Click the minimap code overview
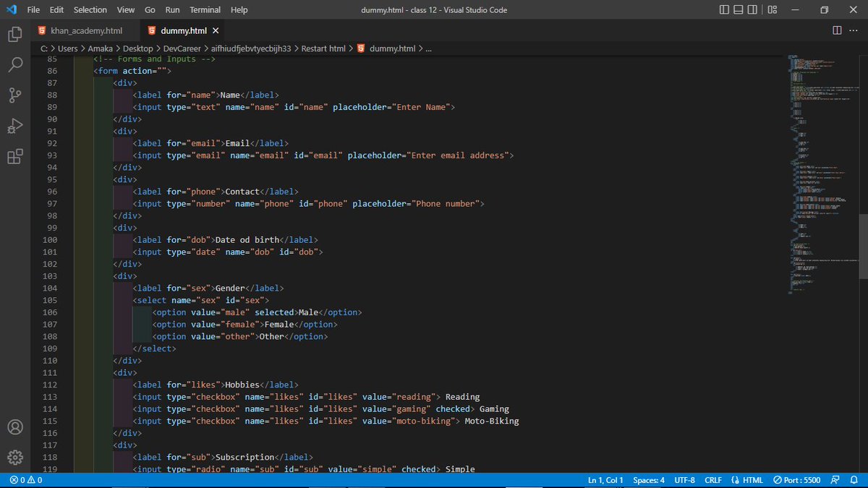The height and width of the screenshot is (488, 868). coord(822,174)
